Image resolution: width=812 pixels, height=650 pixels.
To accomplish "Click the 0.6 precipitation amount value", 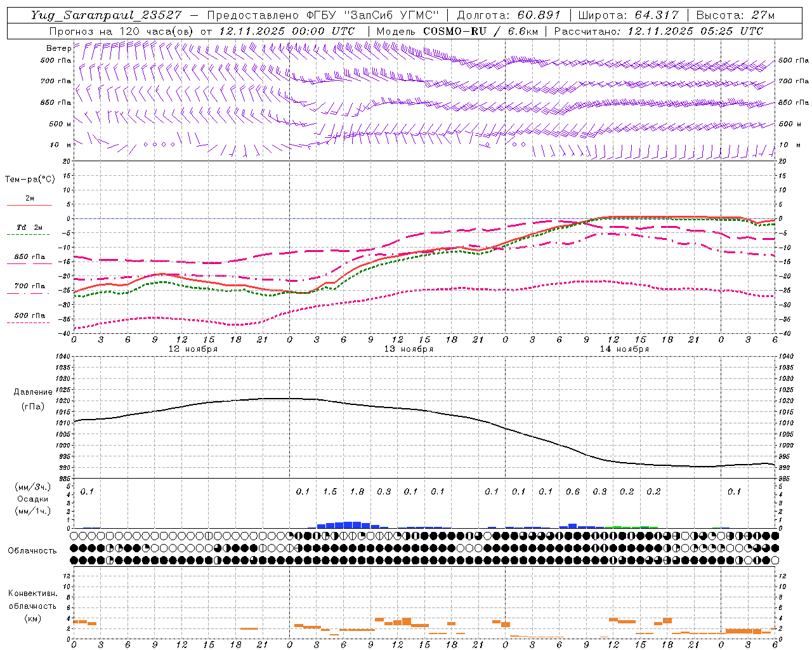I will tap(573, 491).
